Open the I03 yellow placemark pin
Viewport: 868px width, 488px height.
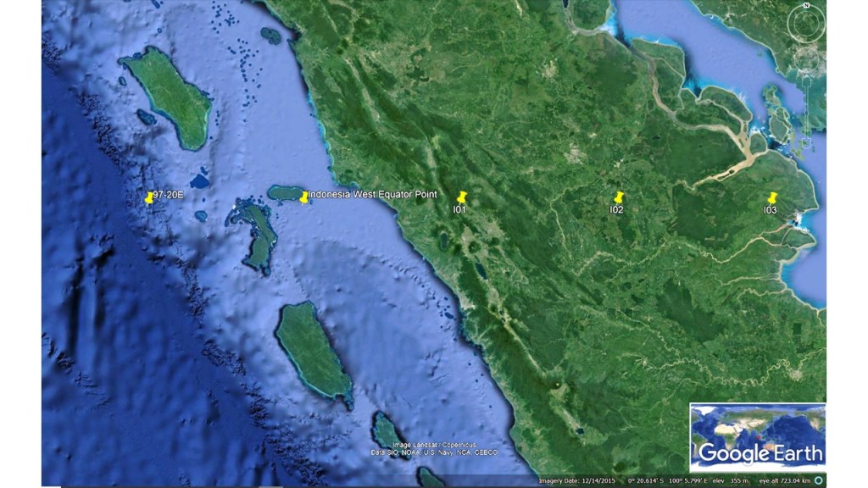pos(771,197)
